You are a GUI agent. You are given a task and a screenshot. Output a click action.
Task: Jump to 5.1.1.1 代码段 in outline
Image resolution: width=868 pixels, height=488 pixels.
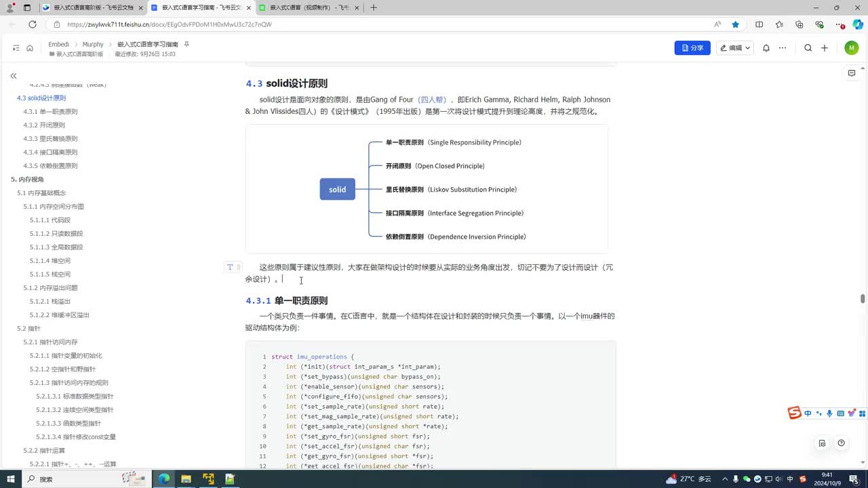[50, 220]
